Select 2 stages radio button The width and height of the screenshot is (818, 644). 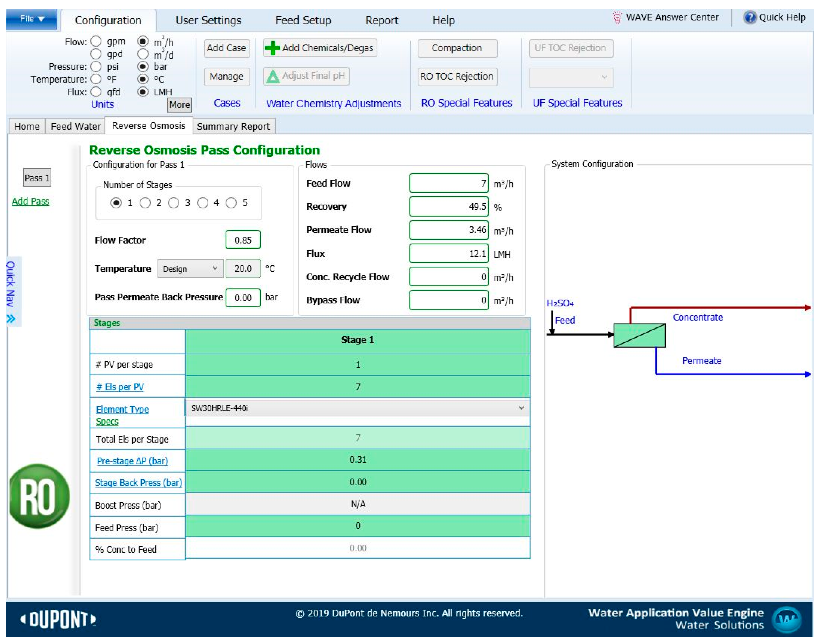145,203
